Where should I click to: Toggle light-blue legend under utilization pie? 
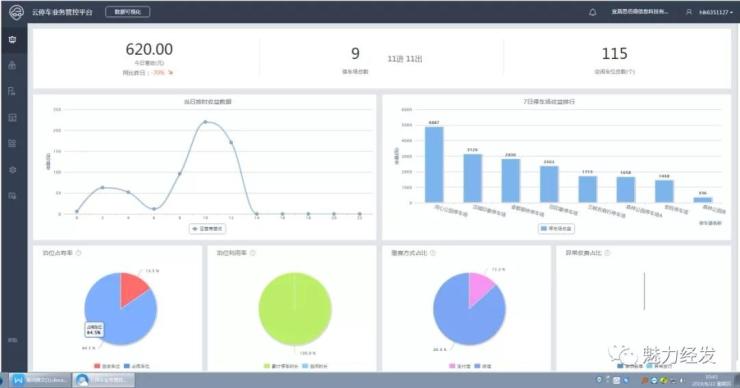[x=315, y=366]
